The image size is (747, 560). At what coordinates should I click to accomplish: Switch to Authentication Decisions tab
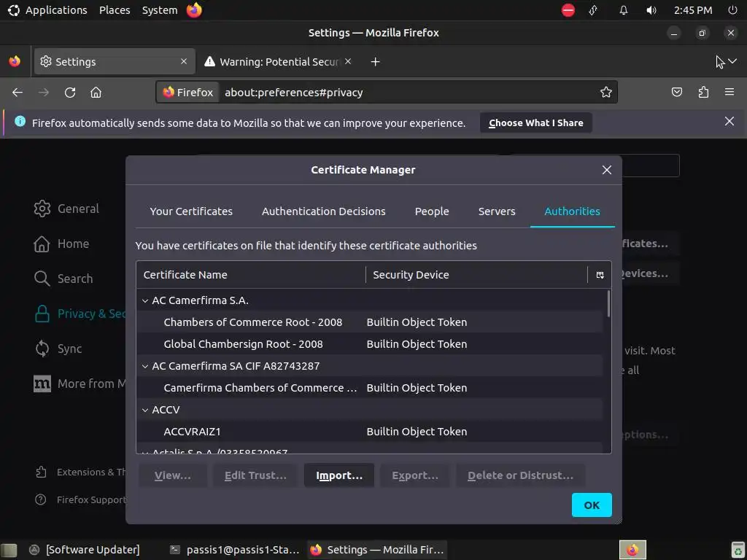(323, 211)
